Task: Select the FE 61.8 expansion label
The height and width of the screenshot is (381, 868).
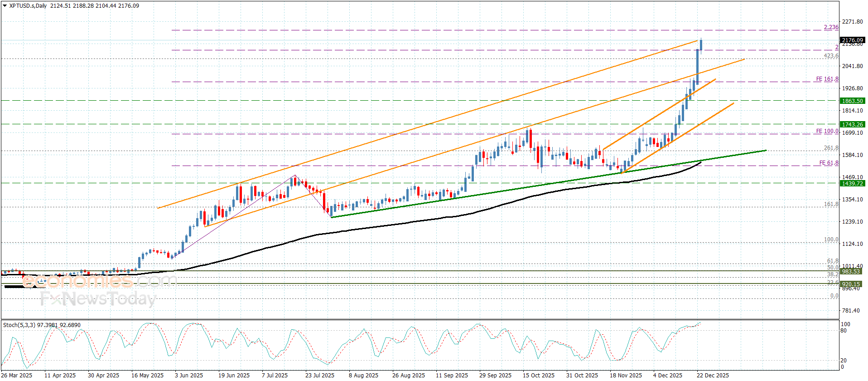Action: click(x=829, y=163)
